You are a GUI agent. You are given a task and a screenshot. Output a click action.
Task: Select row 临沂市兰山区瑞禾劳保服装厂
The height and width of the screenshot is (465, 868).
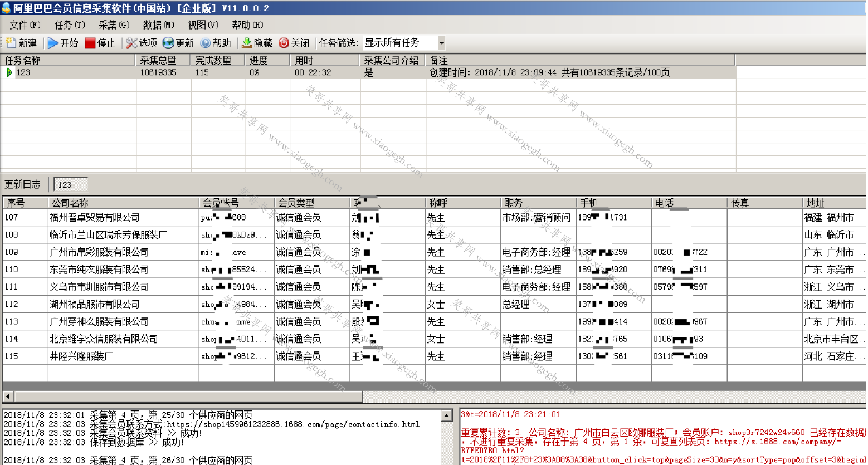pyautogui.click(x=435, y=234)
